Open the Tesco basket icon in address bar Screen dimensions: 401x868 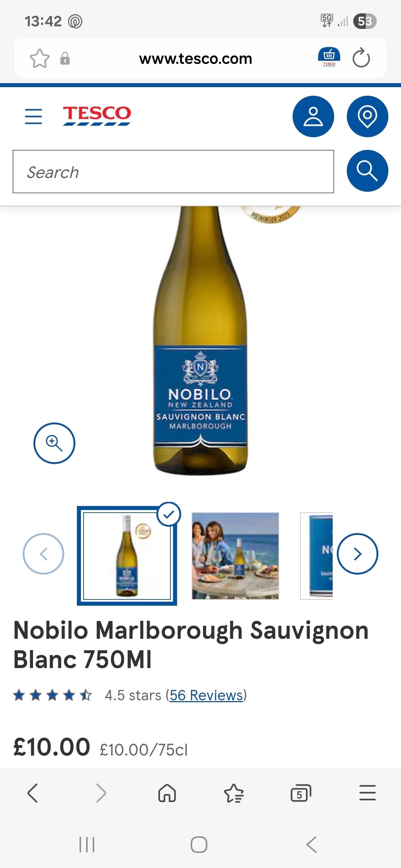(329, 57)
